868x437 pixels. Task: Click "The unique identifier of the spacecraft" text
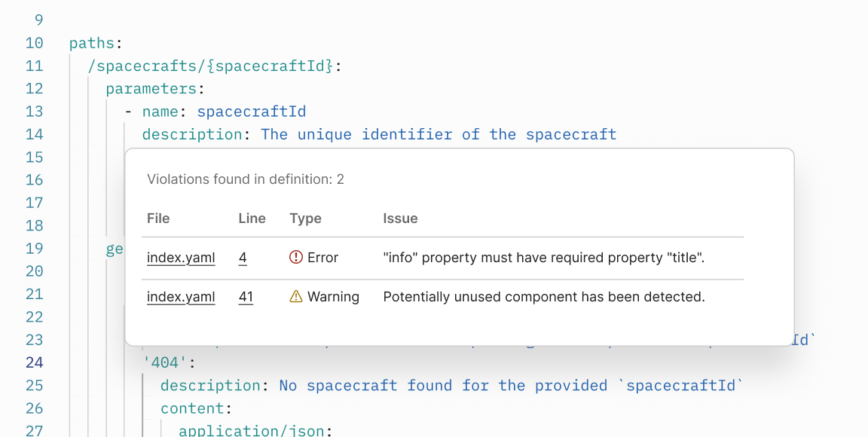click(439, 134)
